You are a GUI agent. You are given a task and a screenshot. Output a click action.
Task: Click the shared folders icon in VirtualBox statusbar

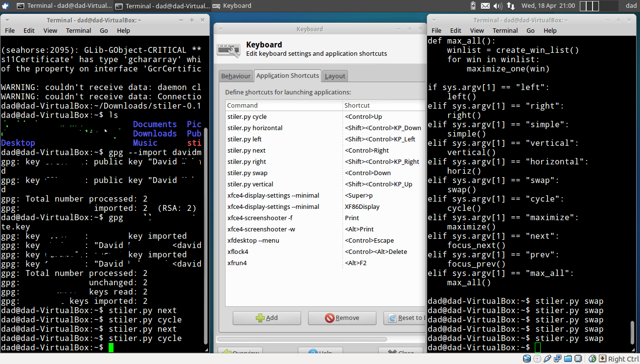tap(568, 359)
